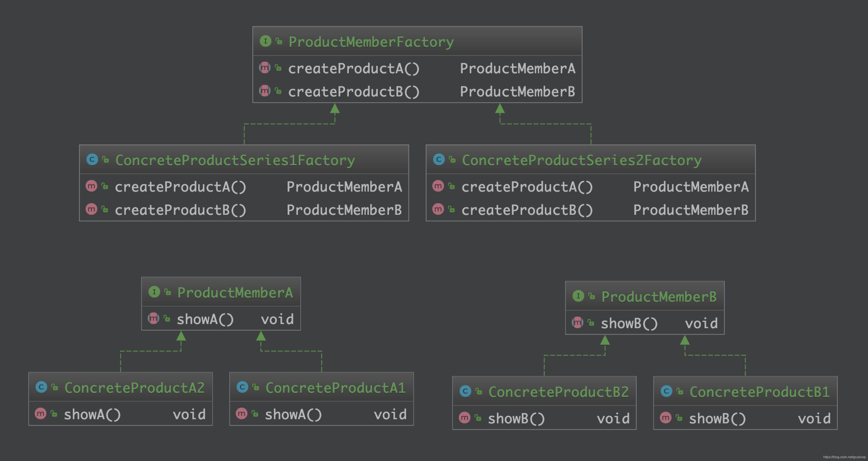
Task: Click the class icon of ConcreteProductB2
Action: tap(465, 391)
